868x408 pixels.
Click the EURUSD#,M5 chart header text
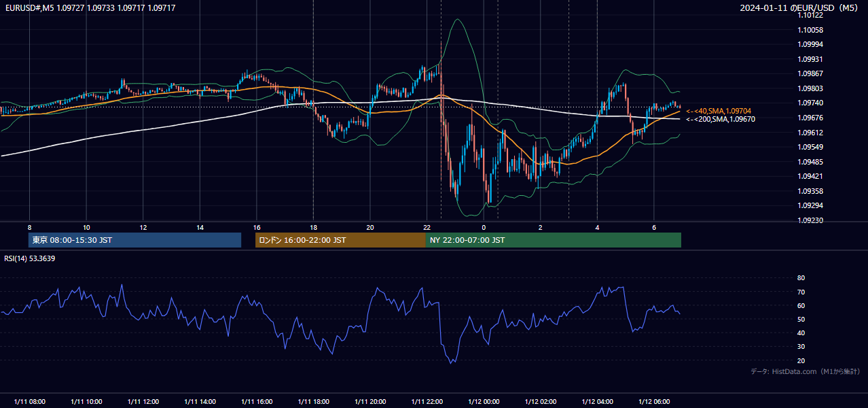click(x=90, y=7)
